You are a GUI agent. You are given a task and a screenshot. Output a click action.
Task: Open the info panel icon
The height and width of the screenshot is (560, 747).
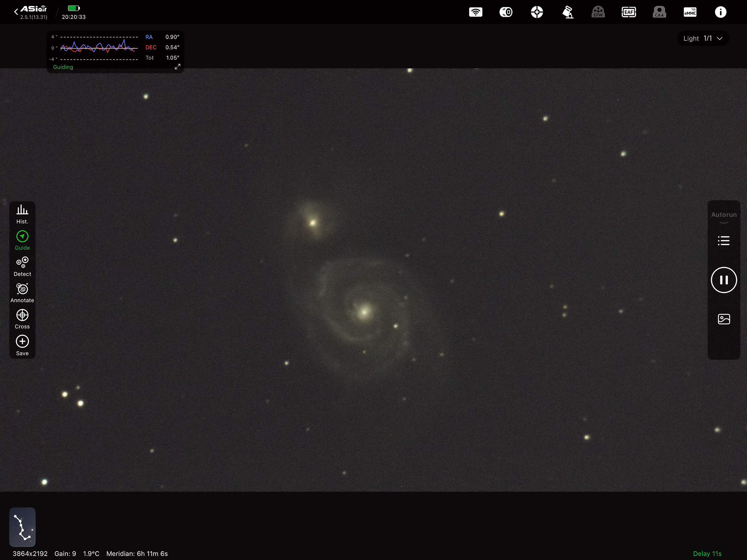(721, 12)
